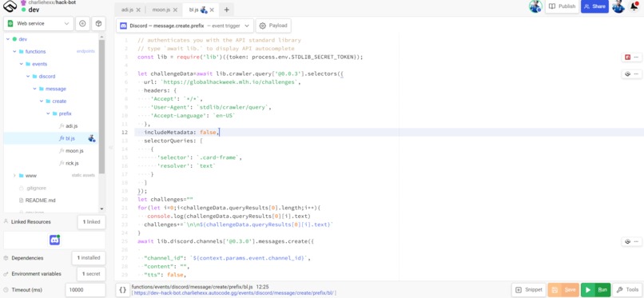The width and height of the screenshot is (644, 298).
Task: Click the crawler API icon on line 5
Action: coord(627,74)
